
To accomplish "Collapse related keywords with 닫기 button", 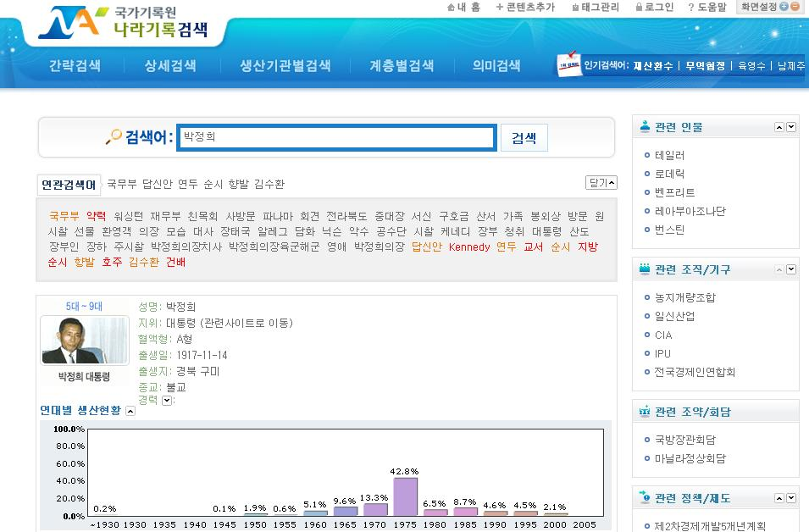I will [601, 183].
